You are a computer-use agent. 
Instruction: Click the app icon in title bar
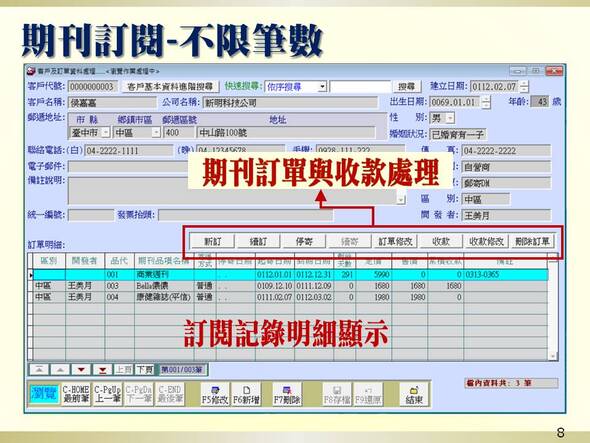[x=31, y=71]
